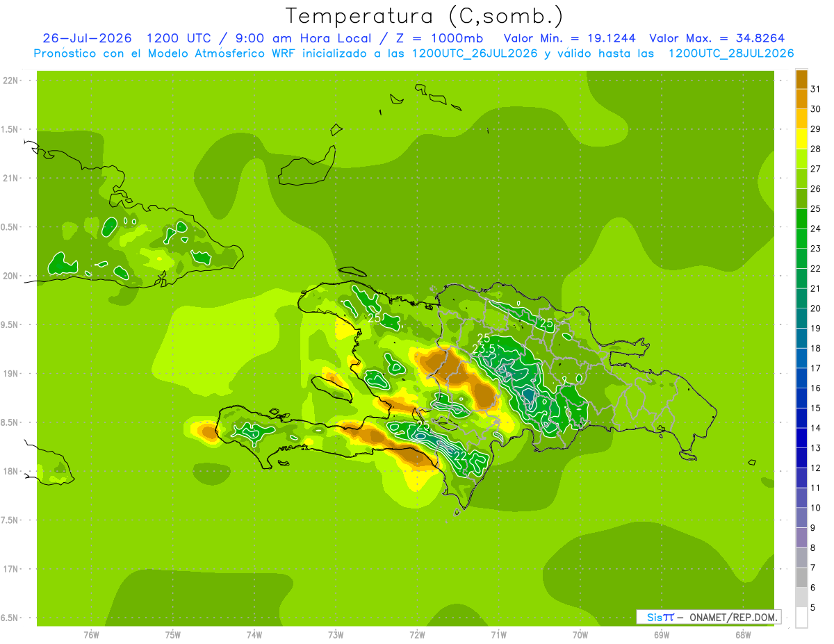Click the latitude label "1.5N"
This screenshot has height=644, width=834.
[10, 130]
